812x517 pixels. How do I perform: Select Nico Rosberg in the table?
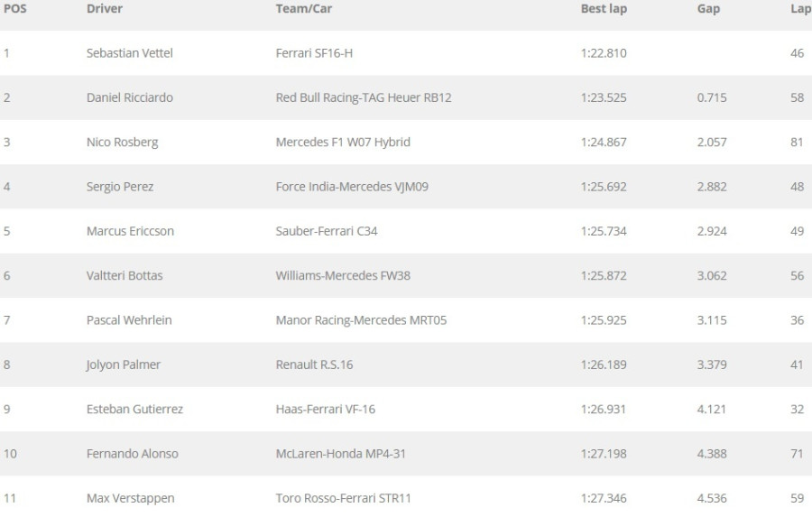[122, 143]
